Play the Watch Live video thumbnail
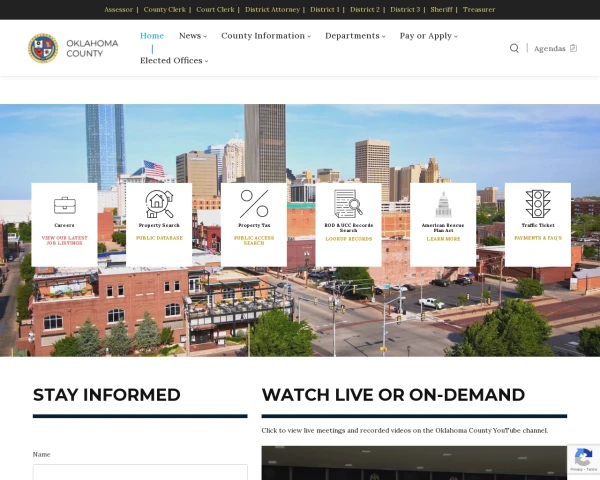The height and width of the screenshot is (480, 600). (414, 463)
